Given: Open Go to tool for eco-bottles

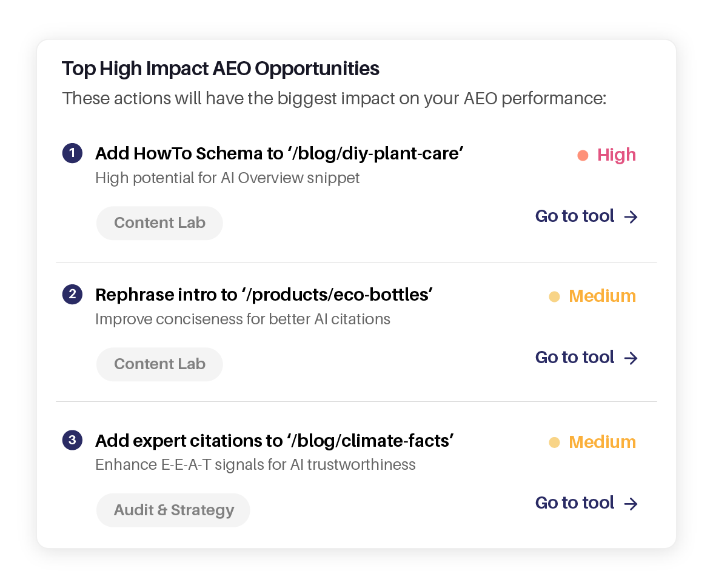Looking at the screenshot, I should [575, 358].
